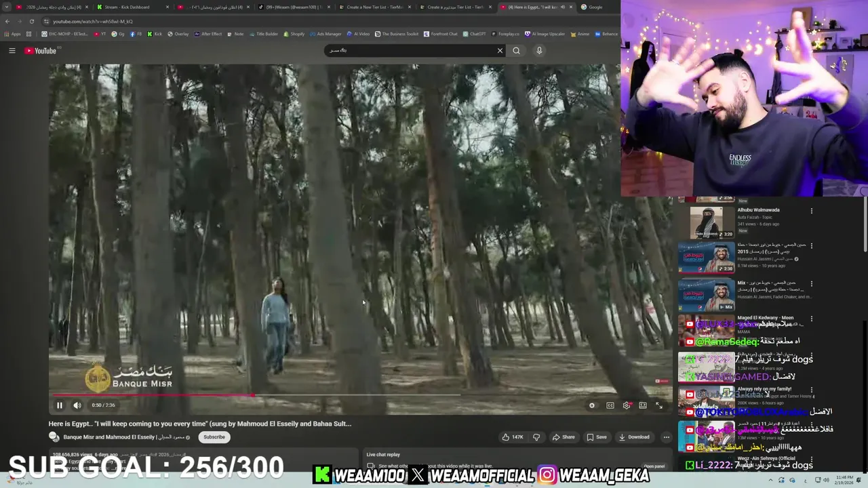Open the three-dot more actions below the video
Viewport: 868px width, 488px height.
pyautogui.click(x=666, y=437)
